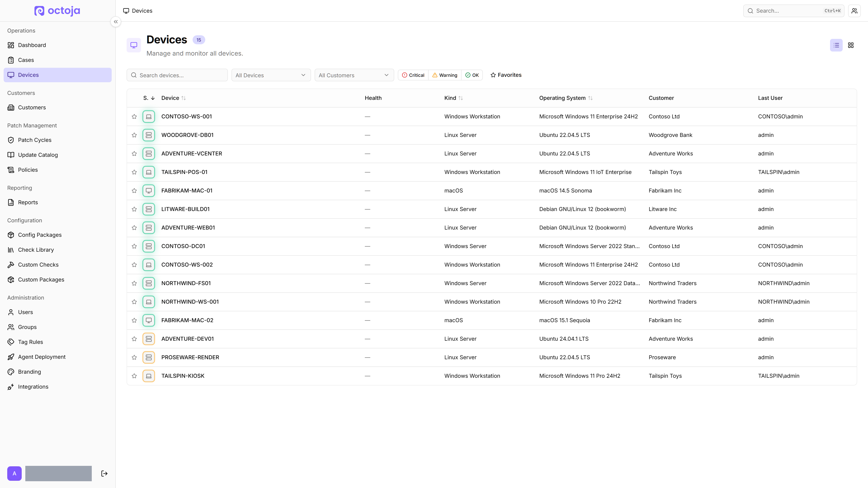
Task: Favorite the LITWARE-BUILD01 device star
Action: [134, 209]
